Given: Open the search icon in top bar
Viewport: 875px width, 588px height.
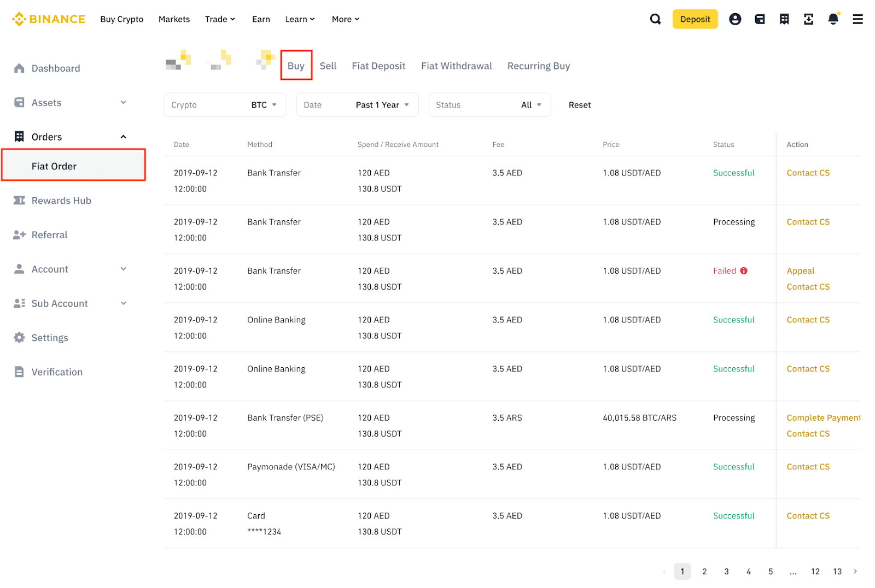Looking at the screenshot, I should pyautogui.click(x=655, y=19).
